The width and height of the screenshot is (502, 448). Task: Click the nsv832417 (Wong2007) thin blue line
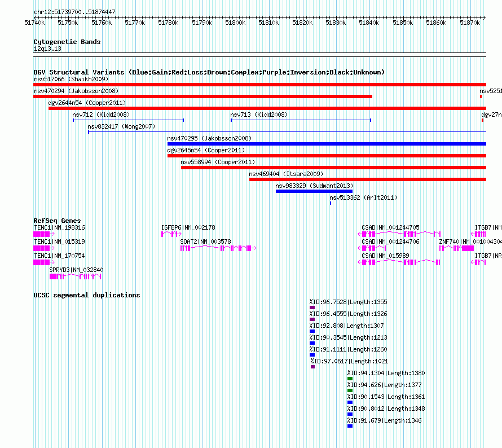pos(287,132)
